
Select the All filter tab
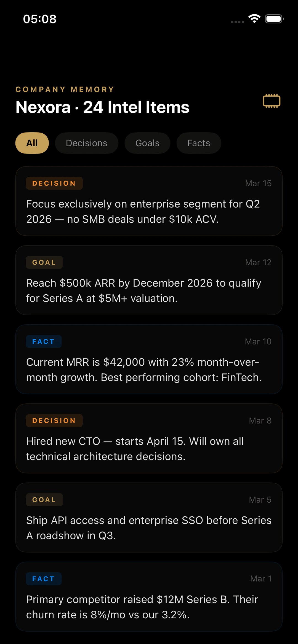pyautogui.click(x=32, y=143)
